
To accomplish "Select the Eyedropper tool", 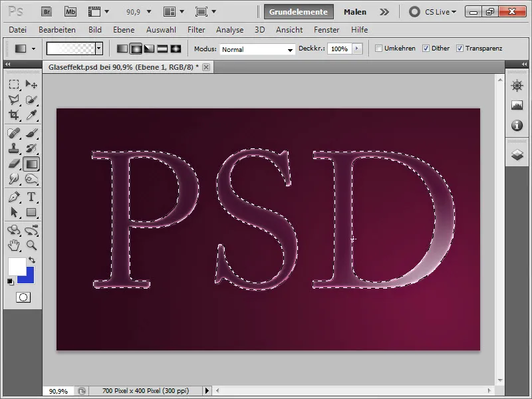I will (x=31, y=115).
